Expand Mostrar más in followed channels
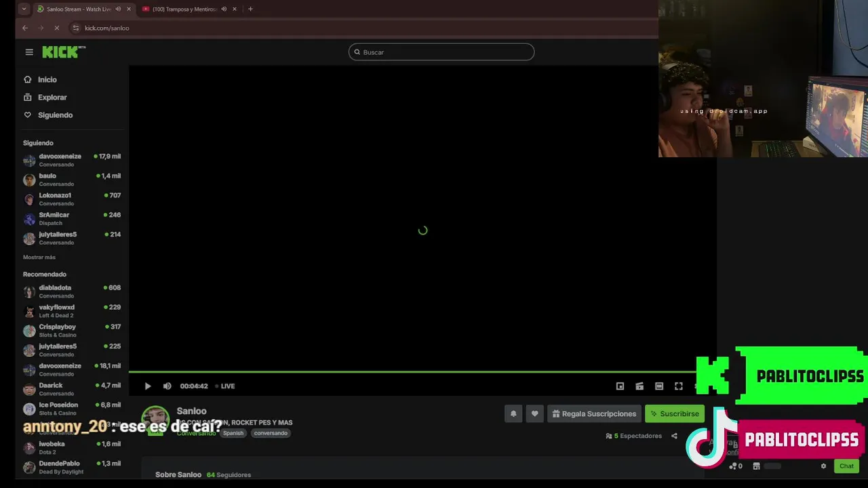 pyautogui.click(x=39, y=258)
